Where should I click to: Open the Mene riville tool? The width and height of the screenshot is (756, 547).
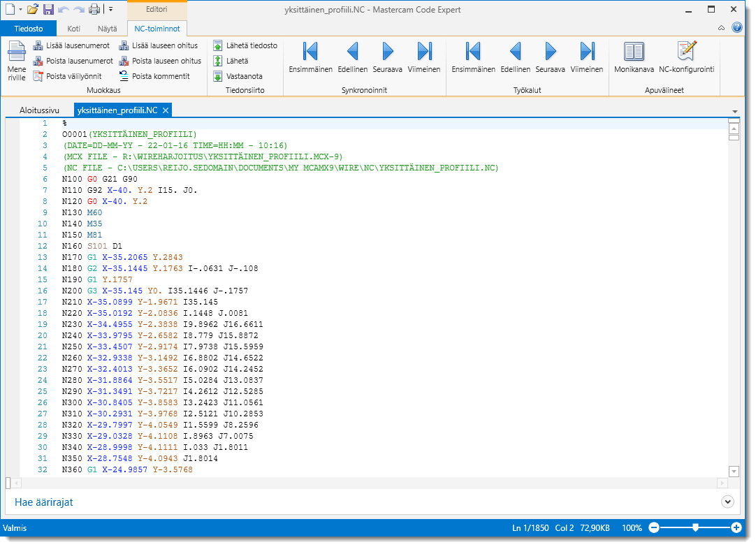pyautogui.click(x=16, y=61)
